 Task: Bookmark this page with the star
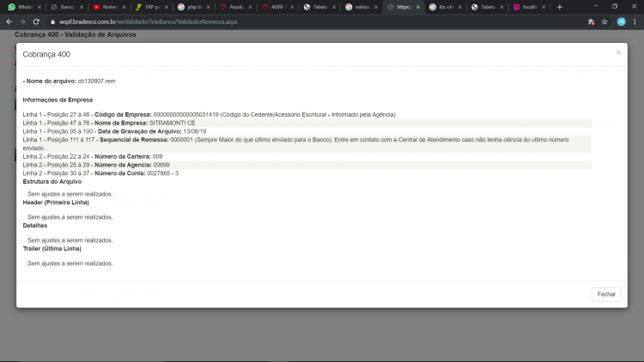point(605,21)
